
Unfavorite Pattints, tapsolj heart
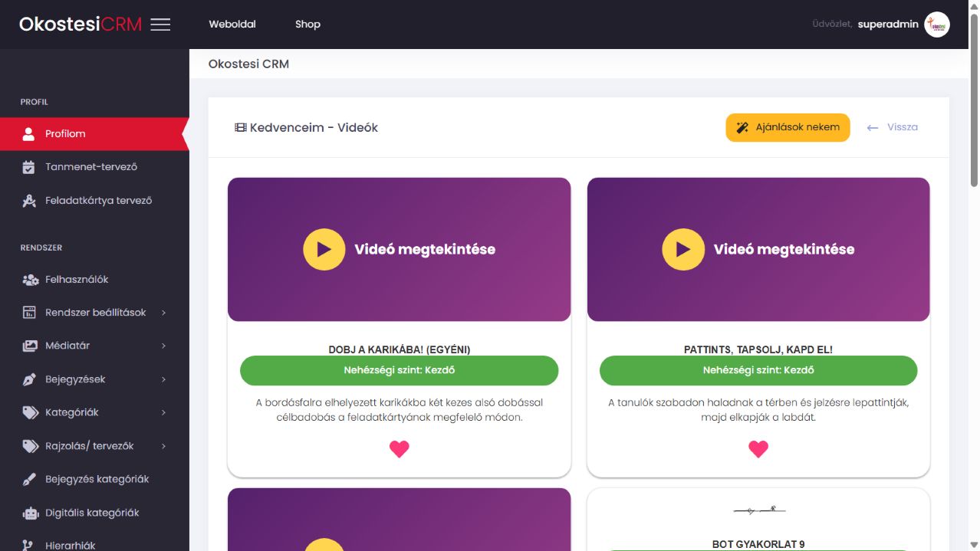coord(758,449)
